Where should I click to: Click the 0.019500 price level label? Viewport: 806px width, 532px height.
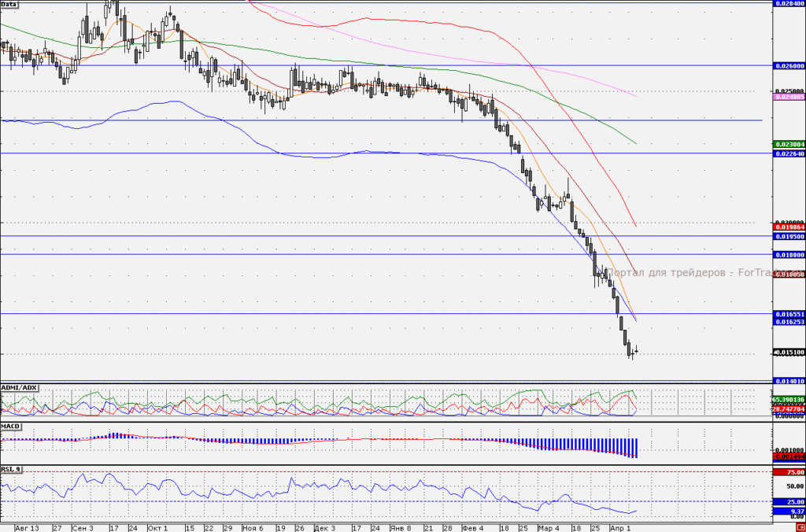(789, 237)
